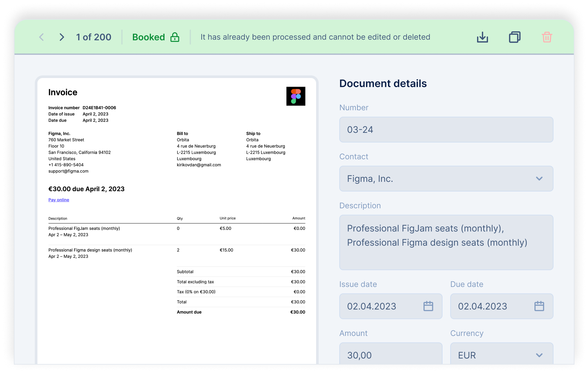
Task: Click the document counter 1 of 200
Action: [94, 37]
